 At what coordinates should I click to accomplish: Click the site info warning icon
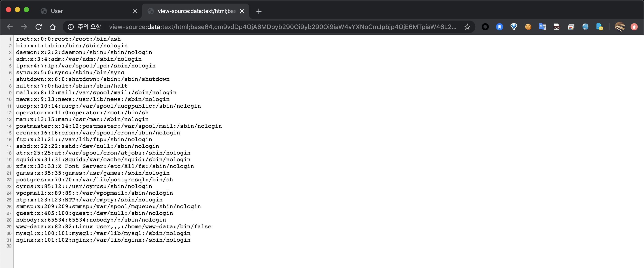point(71,27)
